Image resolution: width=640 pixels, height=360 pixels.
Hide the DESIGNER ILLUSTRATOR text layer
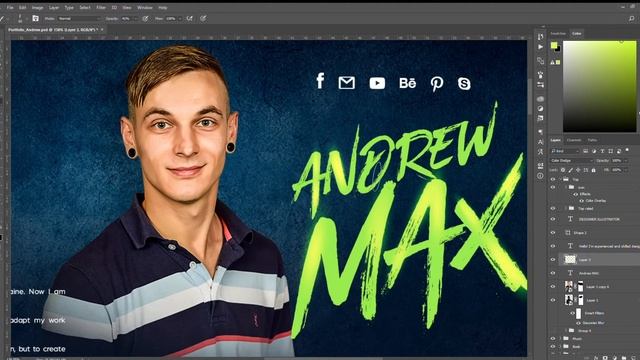pyautogui.click(x=553, y=219)
